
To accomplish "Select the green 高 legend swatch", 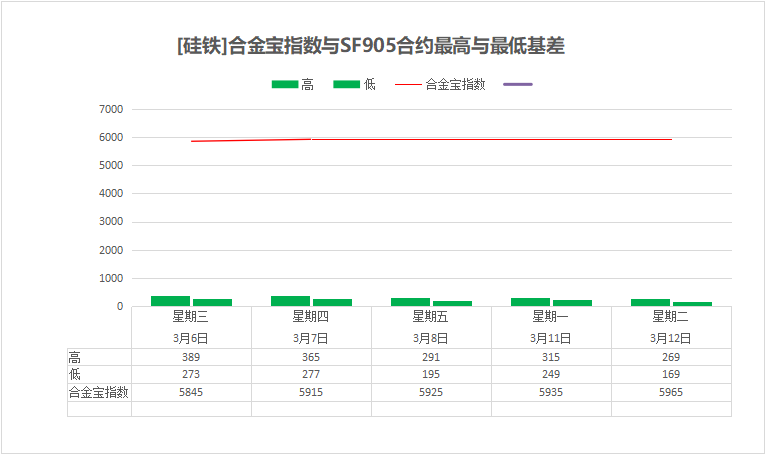I will click(x=285, y=85).
